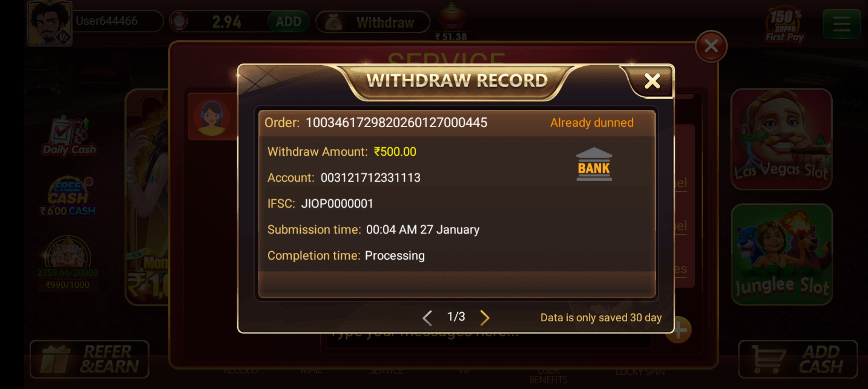This screenshot has width=868, height=389.
Task: Open the Withdraw button in top bar
Action: pos(373,22)
